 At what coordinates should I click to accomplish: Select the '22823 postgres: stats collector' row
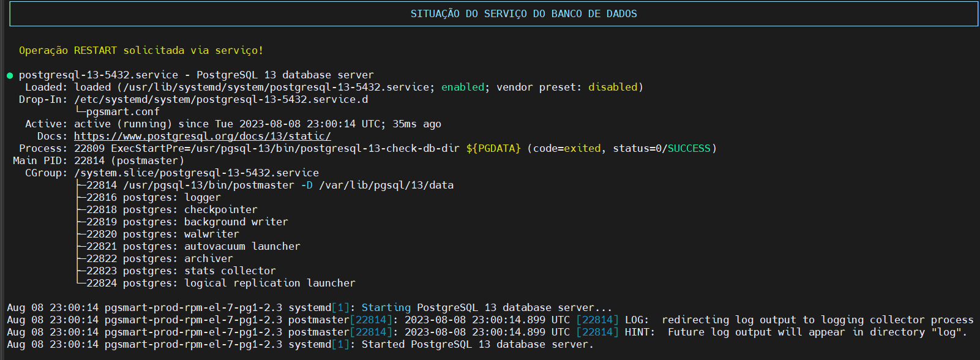(181, 271)
